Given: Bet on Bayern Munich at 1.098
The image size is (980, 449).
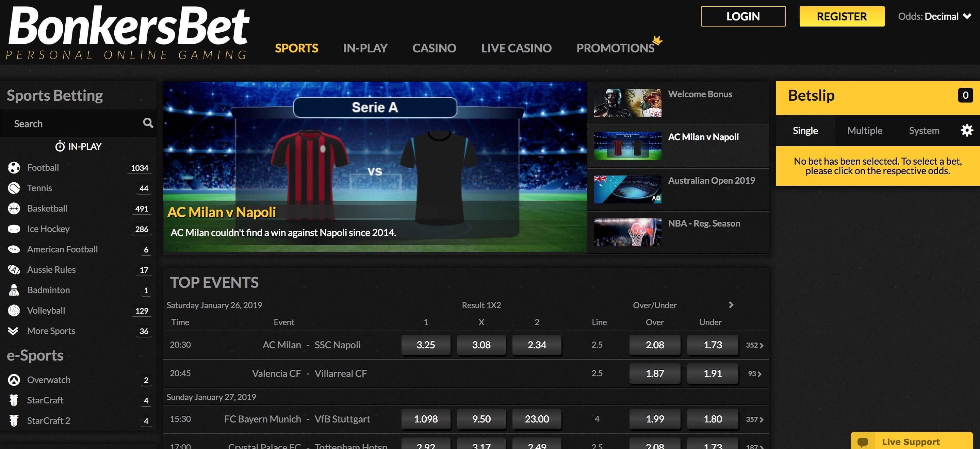Looking at the screenshot, I should pyautogui.click(x=426, y=419).
